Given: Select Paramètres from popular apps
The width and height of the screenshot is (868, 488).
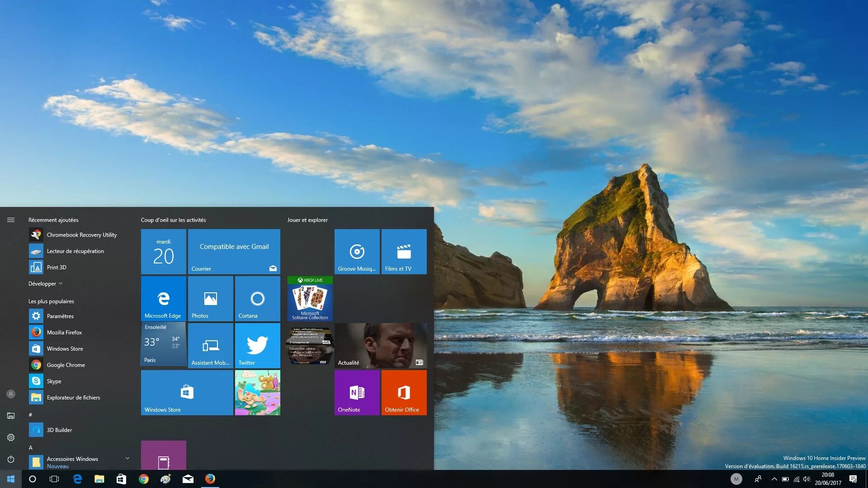Looking at the screenshot, I should coord(60,316).
